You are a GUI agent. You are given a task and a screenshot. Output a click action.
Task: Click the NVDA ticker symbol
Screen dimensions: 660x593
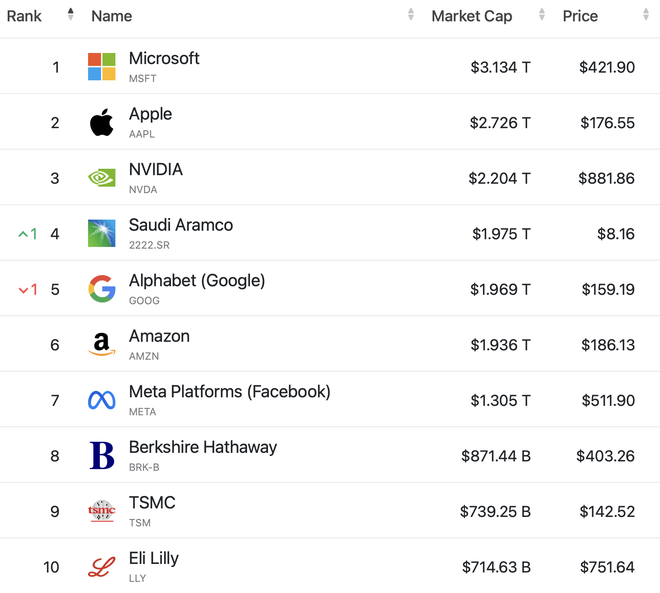(x=143, y=190)
